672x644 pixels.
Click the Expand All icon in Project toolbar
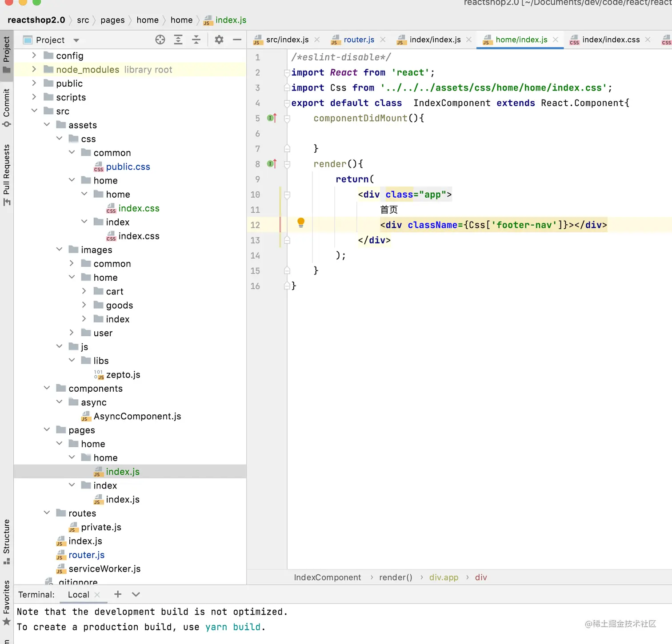click(x=178, y=40)
